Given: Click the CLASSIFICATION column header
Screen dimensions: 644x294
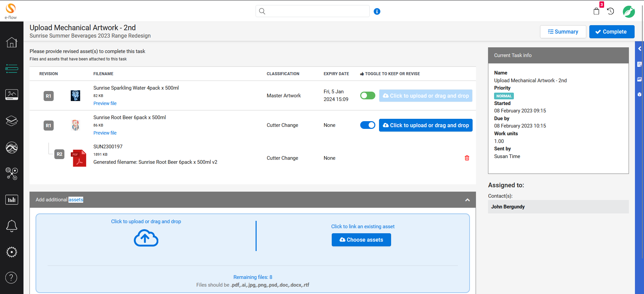Looking at the screenshot, I should coord(283,74).
